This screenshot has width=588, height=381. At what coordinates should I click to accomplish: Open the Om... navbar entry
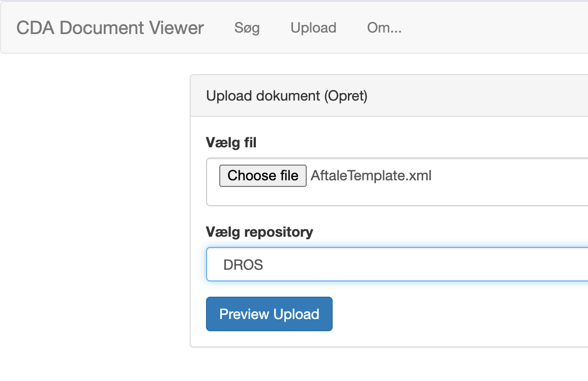tap(384, 28)
